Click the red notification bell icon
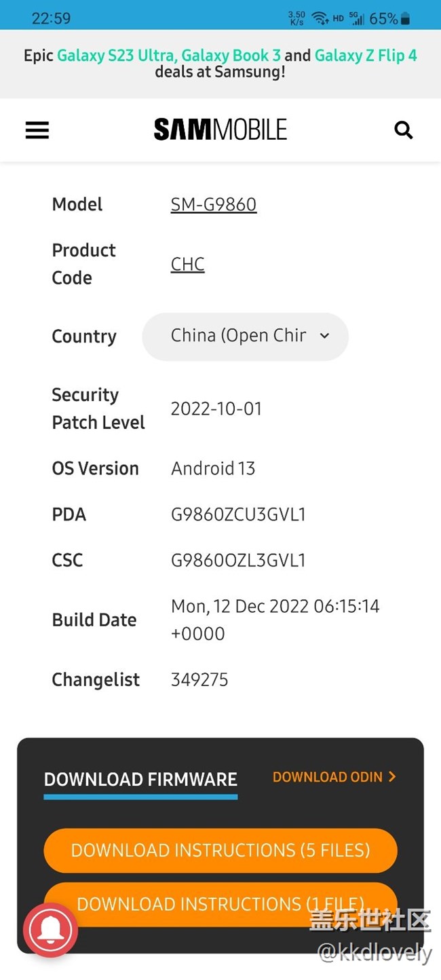Screen dimensions: 441x980 50,930
